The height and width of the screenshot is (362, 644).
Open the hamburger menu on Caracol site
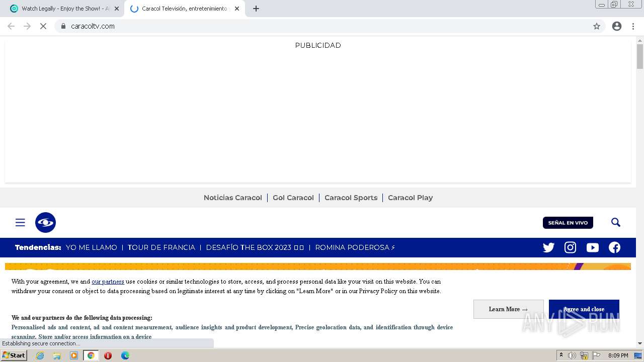[20, 222]
